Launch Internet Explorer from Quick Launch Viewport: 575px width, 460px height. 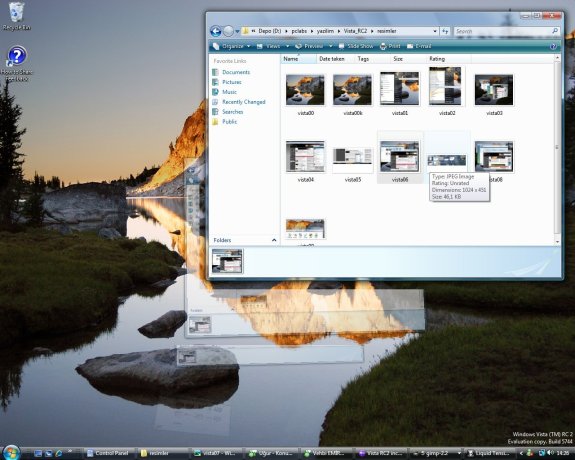coord(58,454)
